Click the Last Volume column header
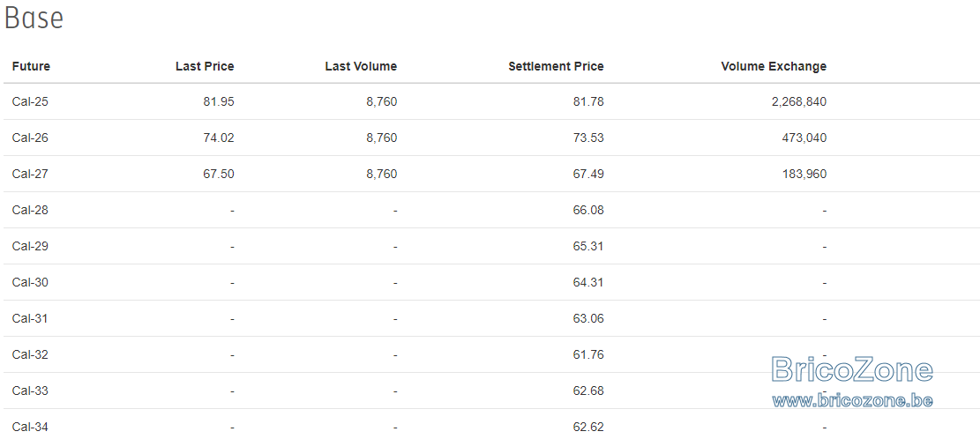The height and width of the screenshot is (439, 980). coord(361,66)
